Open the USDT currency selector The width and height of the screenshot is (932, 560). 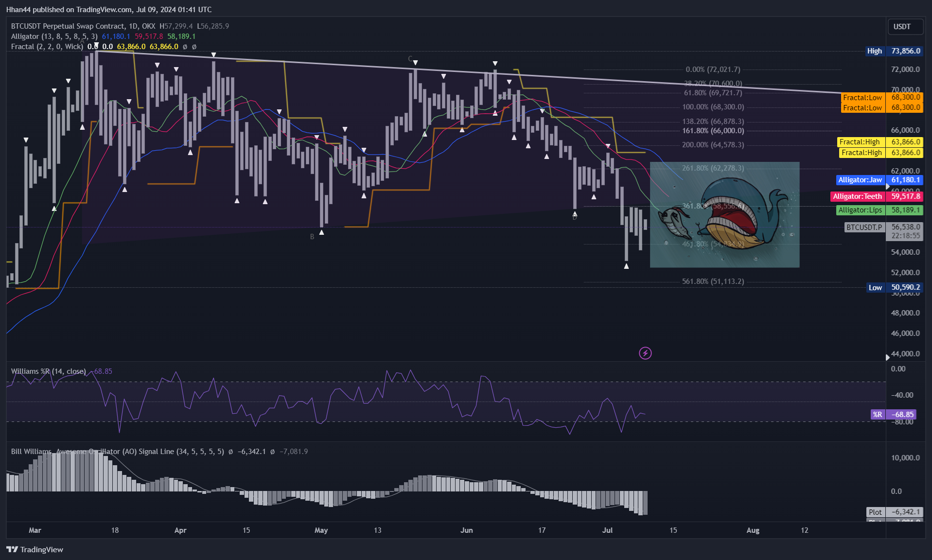click(x=905, y=27)
